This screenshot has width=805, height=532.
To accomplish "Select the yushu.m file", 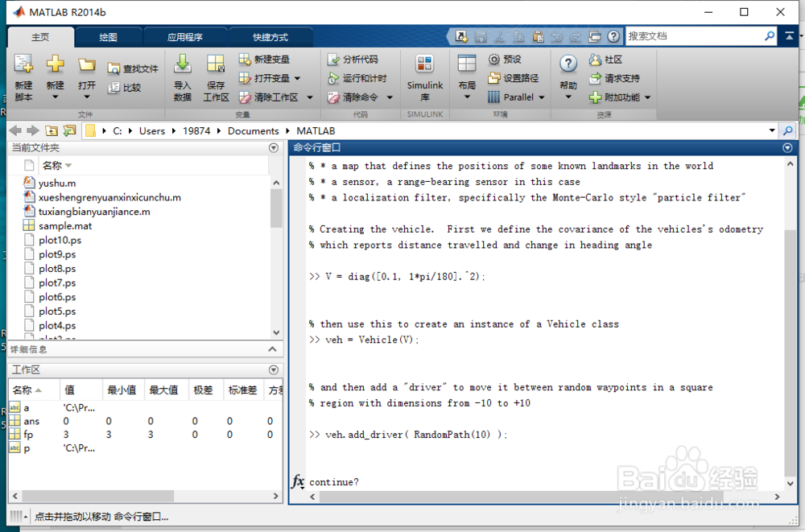I will tap(56, 184).
